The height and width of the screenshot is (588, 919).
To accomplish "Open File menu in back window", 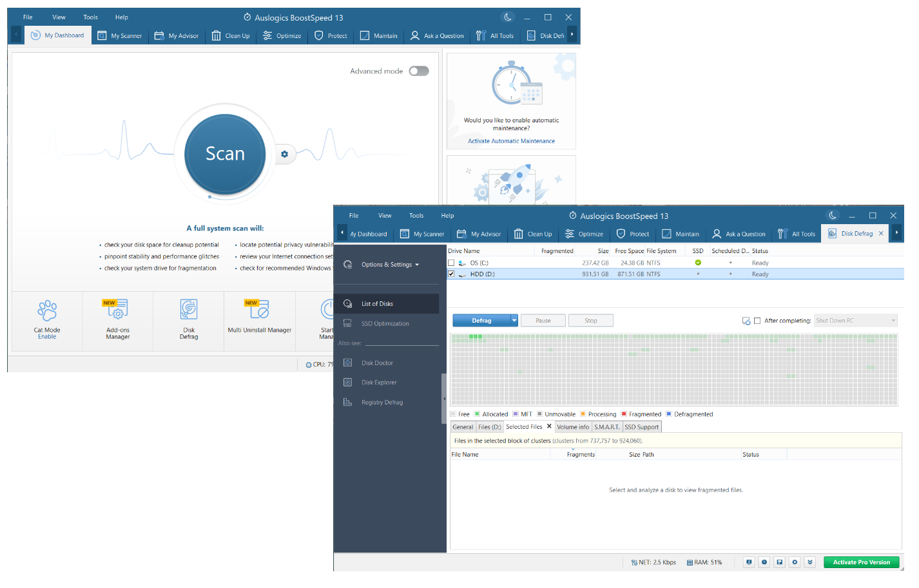I will pyautogui.click(x=28, y=17).
